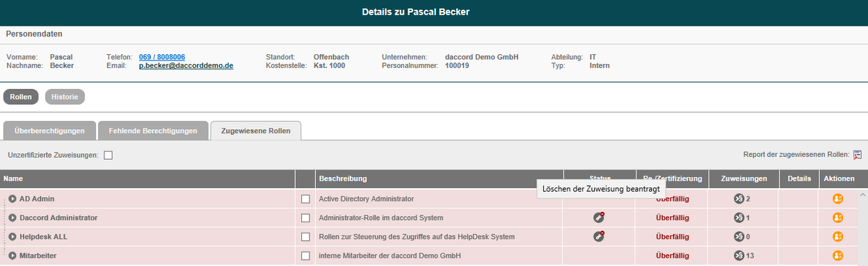Expand the AD Admin role row
868x266 pixels.
[x=13, y=199]
